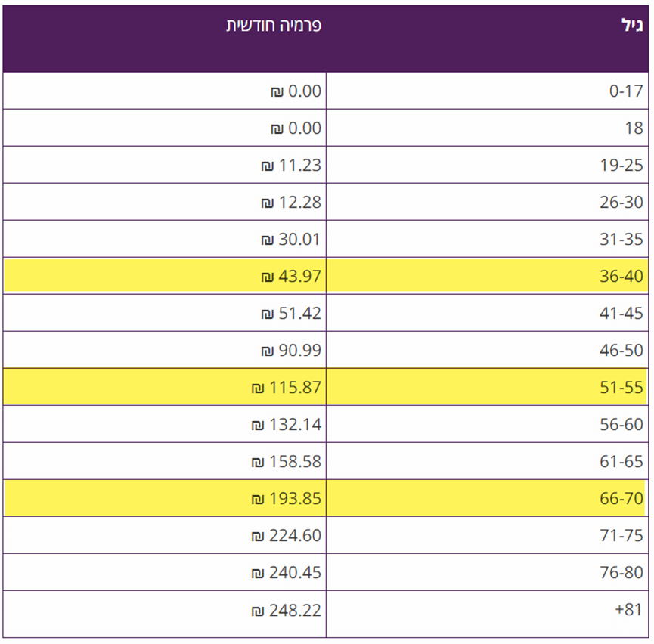Click the 132.14 ₪ premium cell
This screenshot has height=644, width=654.
pos(287,425)
